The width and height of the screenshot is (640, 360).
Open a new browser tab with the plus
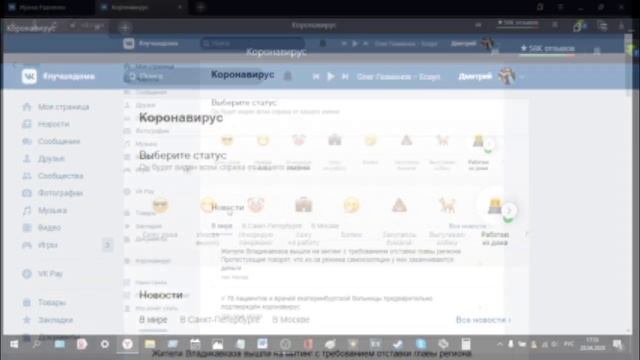[200, 7]
